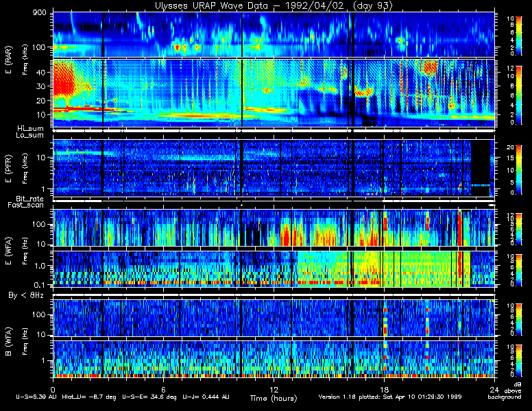Click the color bar beside E WFA 0.1–1.0 Hz panel
The width and height of the screenshot is (532, 411).
pos(519,270)
